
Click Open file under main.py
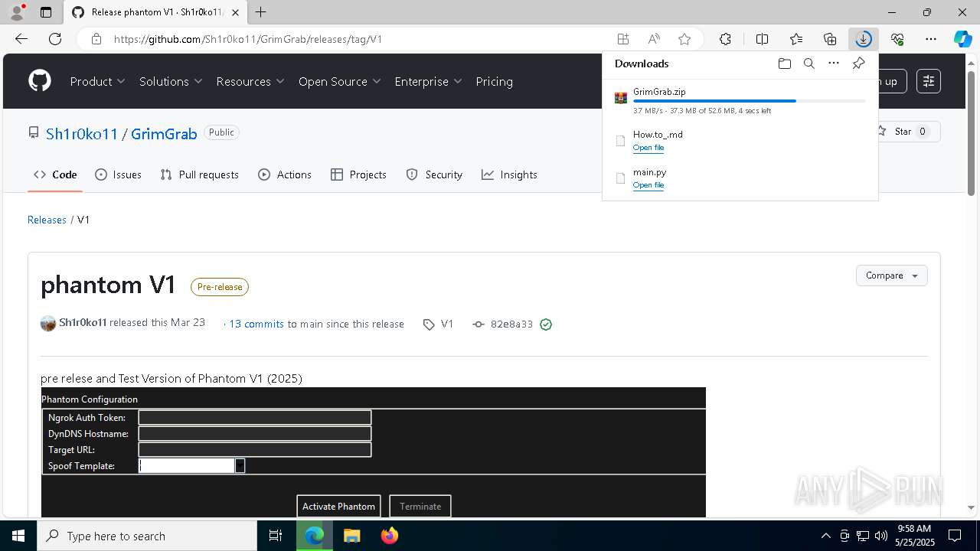coord(648,185)
